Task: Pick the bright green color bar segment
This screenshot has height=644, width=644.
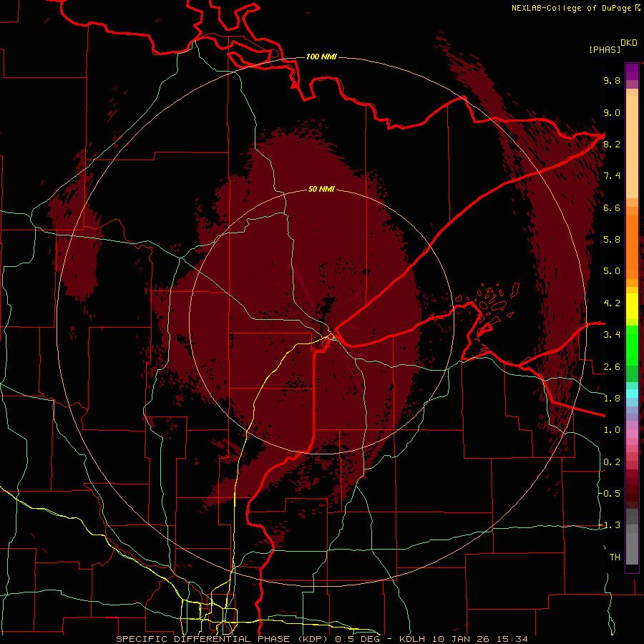Action: (x=632, y=345)
